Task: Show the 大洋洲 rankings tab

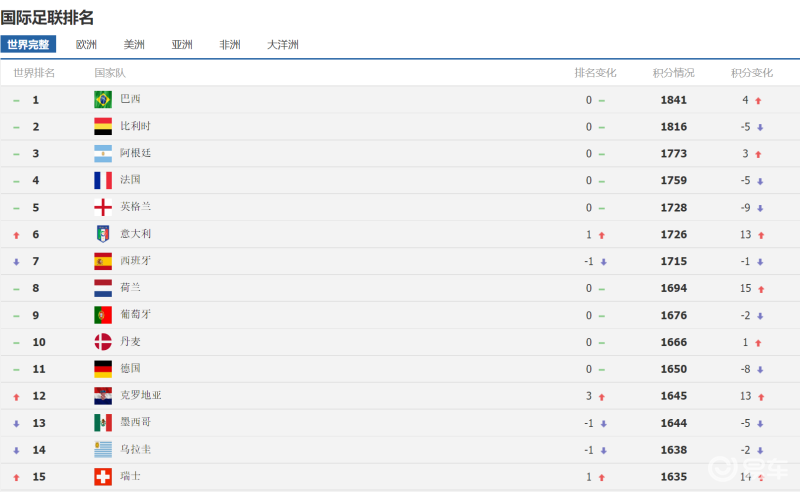Action: tap(282, 44)
